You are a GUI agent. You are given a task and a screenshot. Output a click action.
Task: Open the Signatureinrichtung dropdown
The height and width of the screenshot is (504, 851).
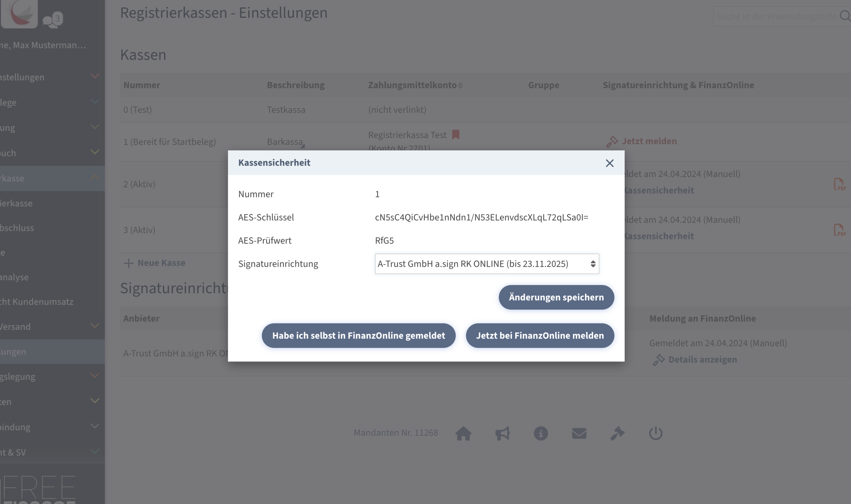[x=486, y=264]
